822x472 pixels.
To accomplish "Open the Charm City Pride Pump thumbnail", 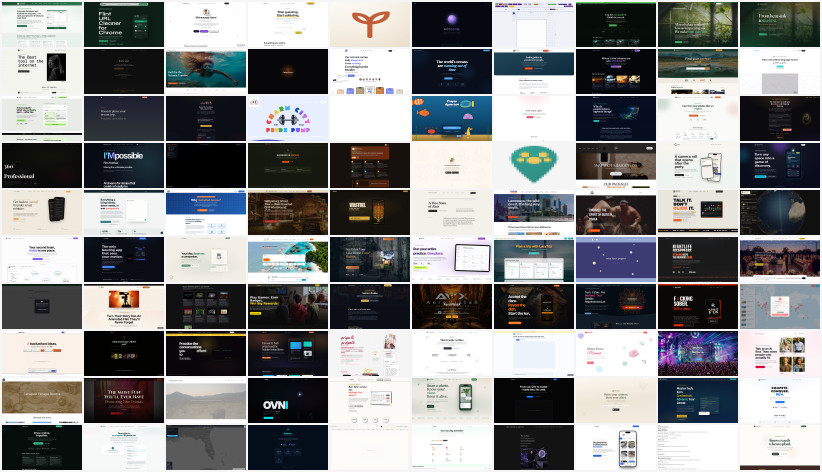I will tap(288, 119).
